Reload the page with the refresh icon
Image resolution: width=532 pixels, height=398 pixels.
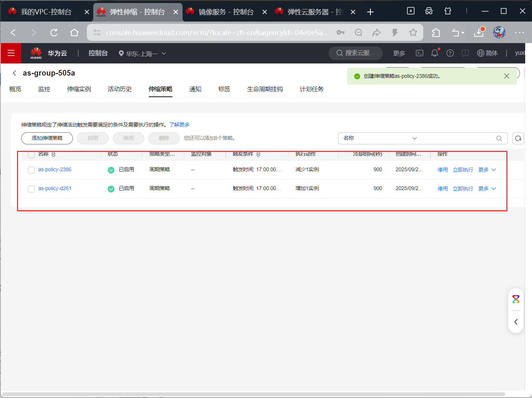[x=54, y=33]
